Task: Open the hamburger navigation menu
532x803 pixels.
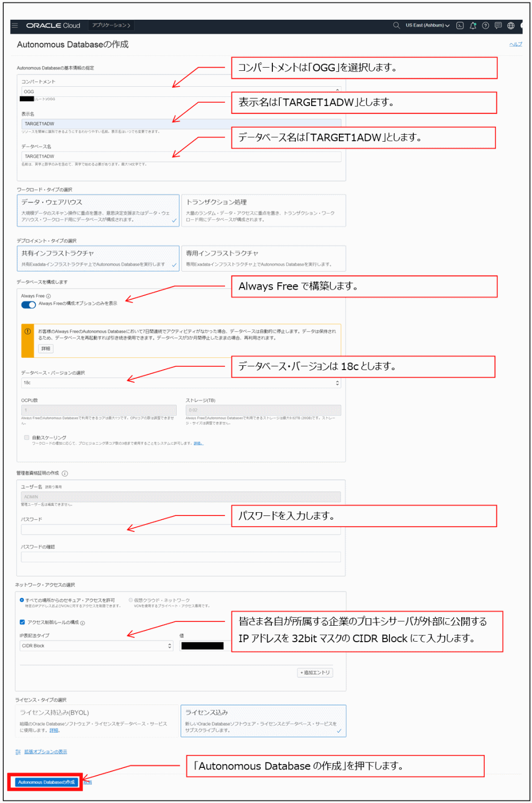Action: click(x=15, y=25)
